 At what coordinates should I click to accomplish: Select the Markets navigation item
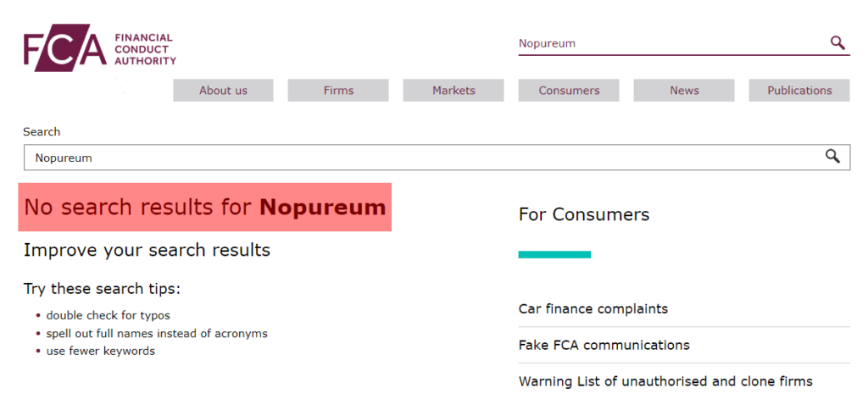453,90
